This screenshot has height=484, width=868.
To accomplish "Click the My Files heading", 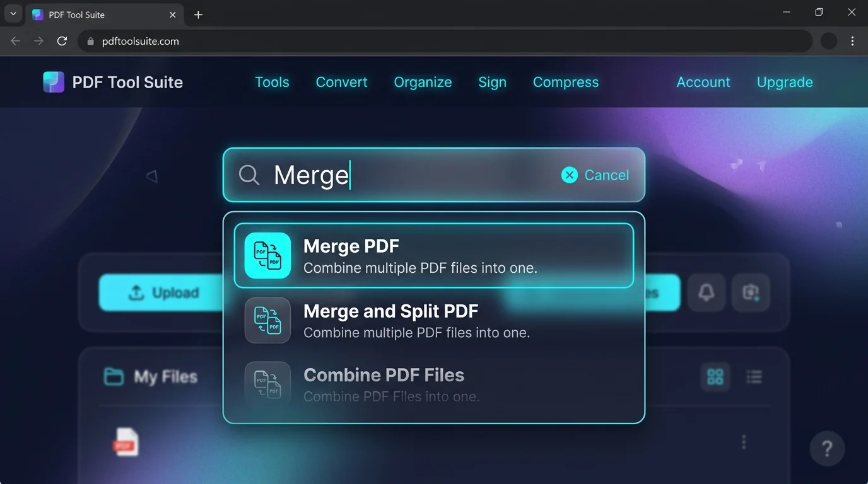I will pyautogui.click(x=165, y=377).
